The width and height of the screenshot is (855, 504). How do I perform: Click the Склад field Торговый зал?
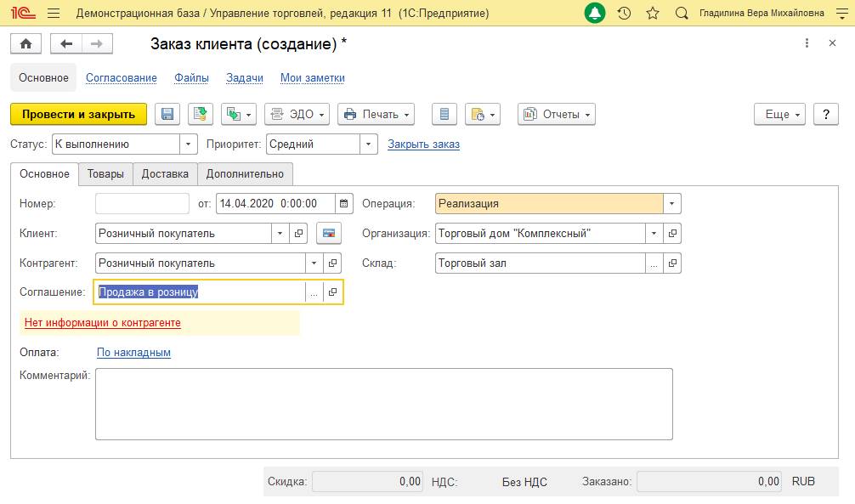click(x=541, y=263)
